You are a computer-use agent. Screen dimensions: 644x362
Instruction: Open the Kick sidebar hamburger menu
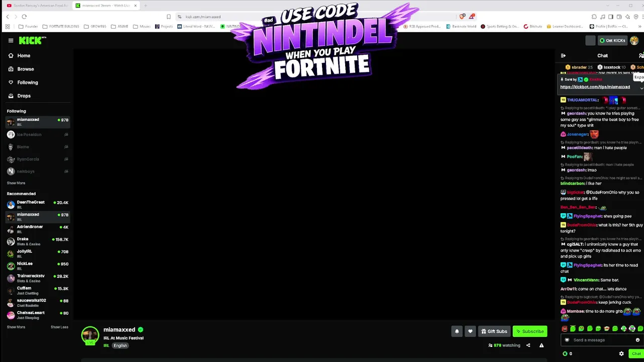tap(11, 41)
